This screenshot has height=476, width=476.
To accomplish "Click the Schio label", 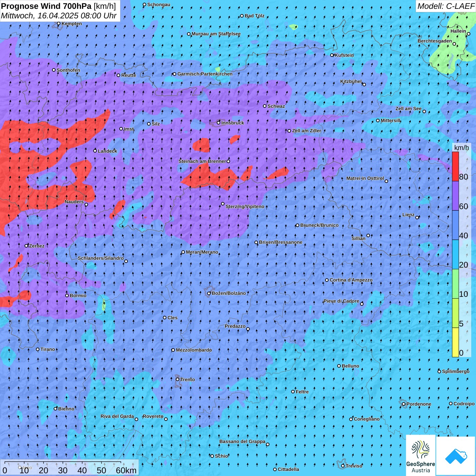I will (221, 456).
